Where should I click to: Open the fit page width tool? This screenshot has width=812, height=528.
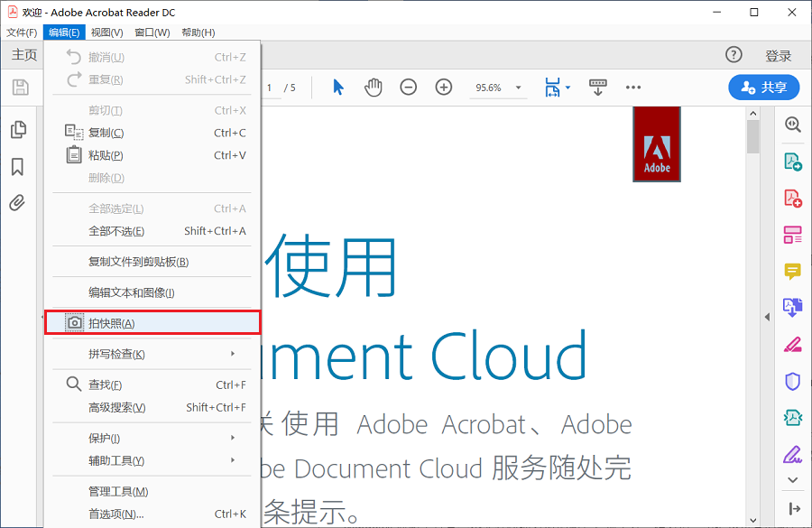(x=552, y=88)
